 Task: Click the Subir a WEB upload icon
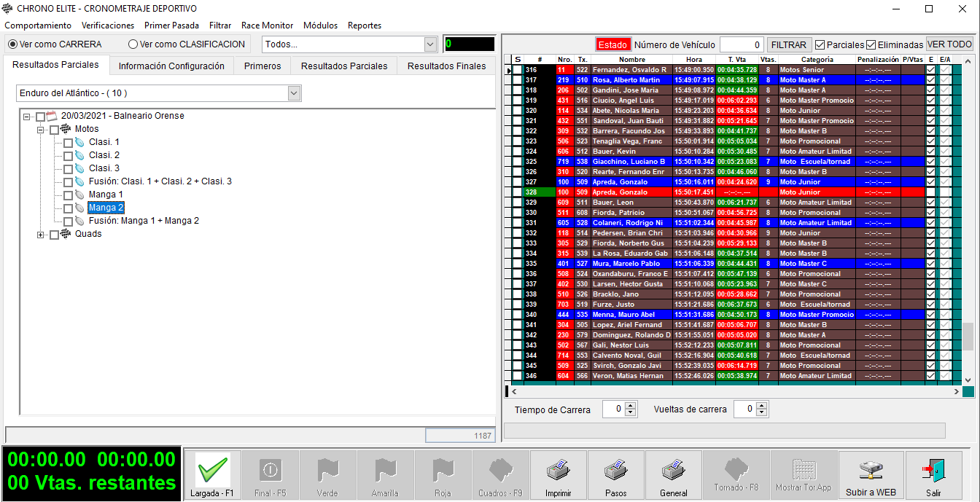click(871, 471)
